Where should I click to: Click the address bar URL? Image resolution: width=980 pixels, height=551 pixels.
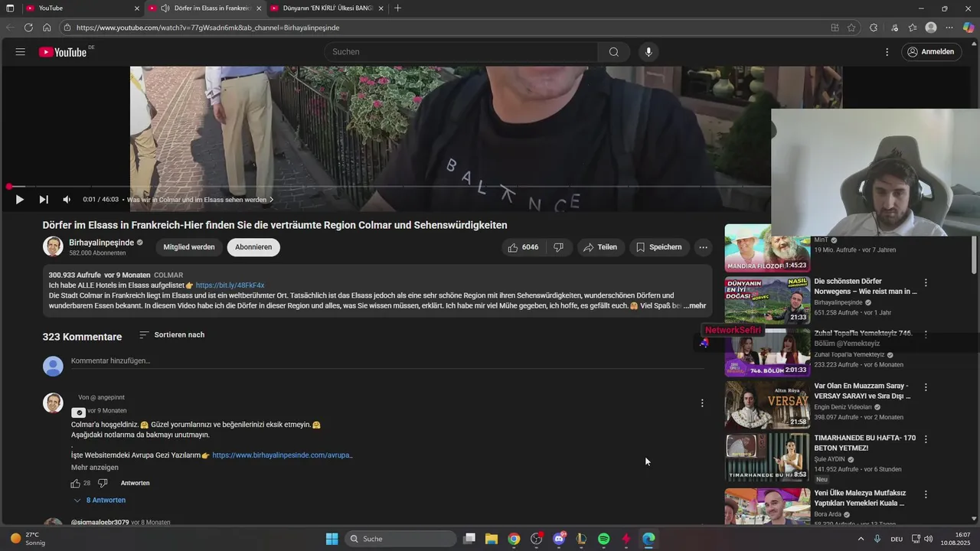tap(207, 28)
